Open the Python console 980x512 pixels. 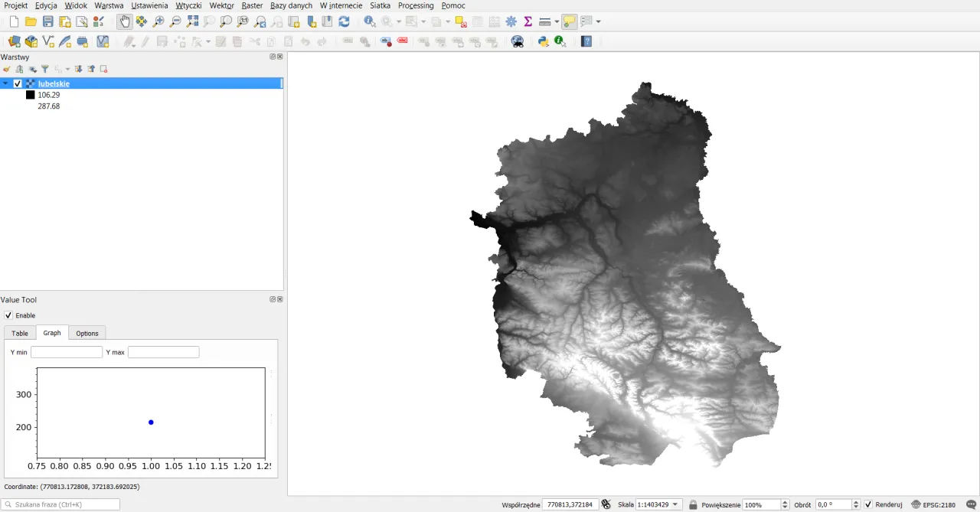pyautogui.click(x=543, y=41)
